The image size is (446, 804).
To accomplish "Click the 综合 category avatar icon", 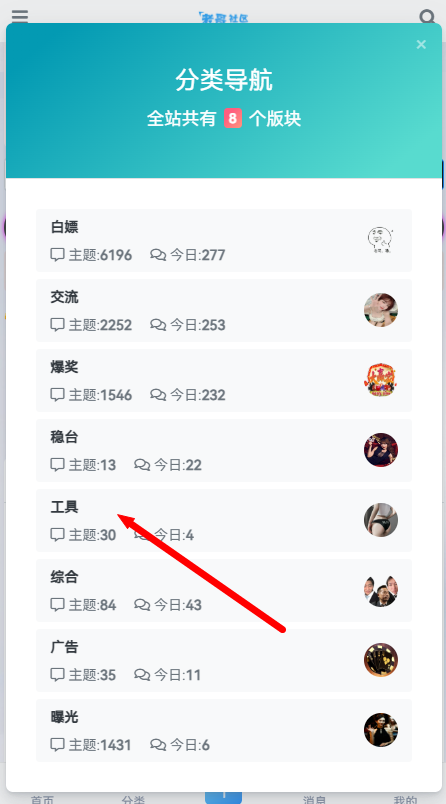I will pyautogui.click(x=381, y=590).
